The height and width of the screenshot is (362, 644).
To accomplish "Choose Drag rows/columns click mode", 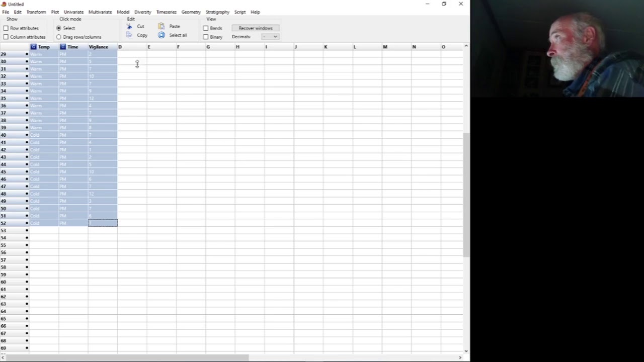I will (x=59, y=37).
